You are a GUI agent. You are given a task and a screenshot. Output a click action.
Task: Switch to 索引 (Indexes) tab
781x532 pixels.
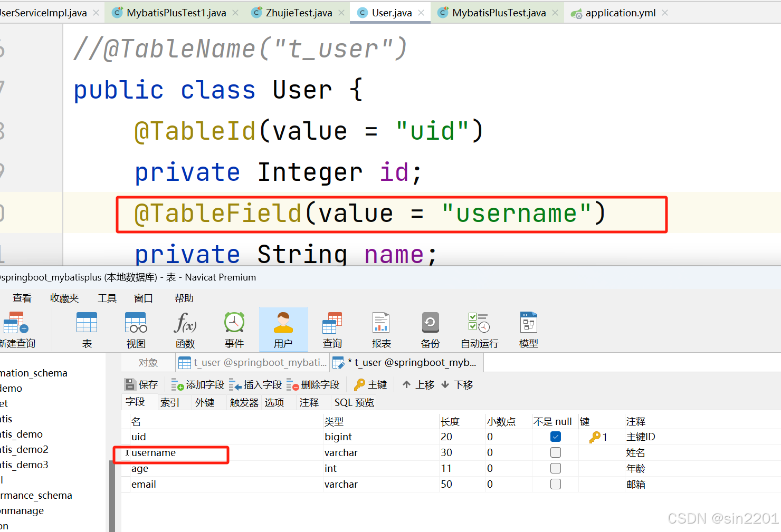click(170, 402)
